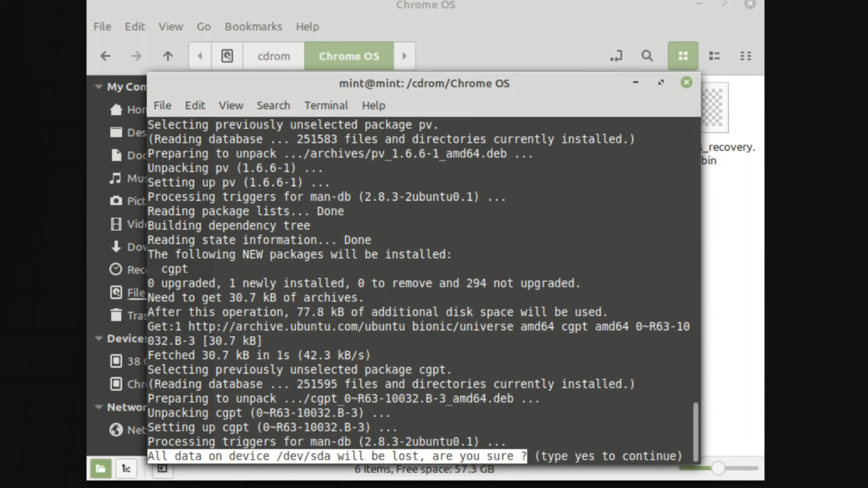
Task: Open the Terminal menu in terminal window
Action: pyautogui.click(x=325, y=105)
